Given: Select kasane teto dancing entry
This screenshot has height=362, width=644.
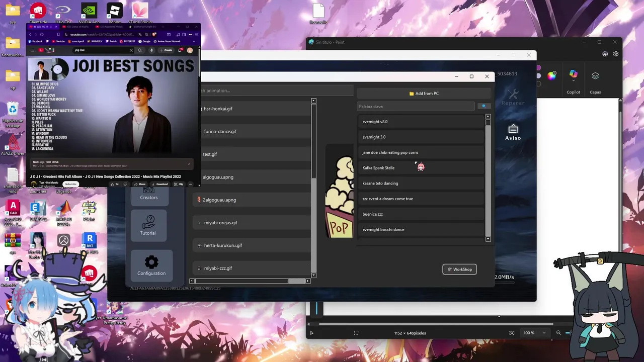Looking at the screenshot, I should click(x=421, y=184).
